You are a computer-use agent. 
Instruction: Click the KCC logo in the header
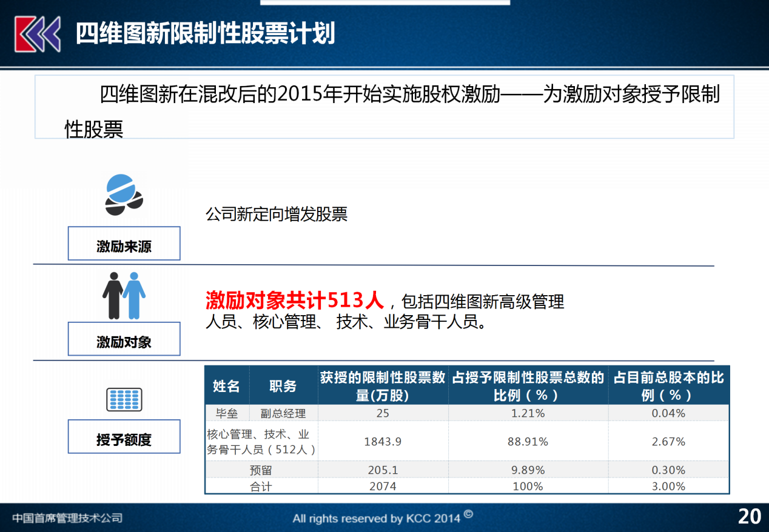coord(38,35)
